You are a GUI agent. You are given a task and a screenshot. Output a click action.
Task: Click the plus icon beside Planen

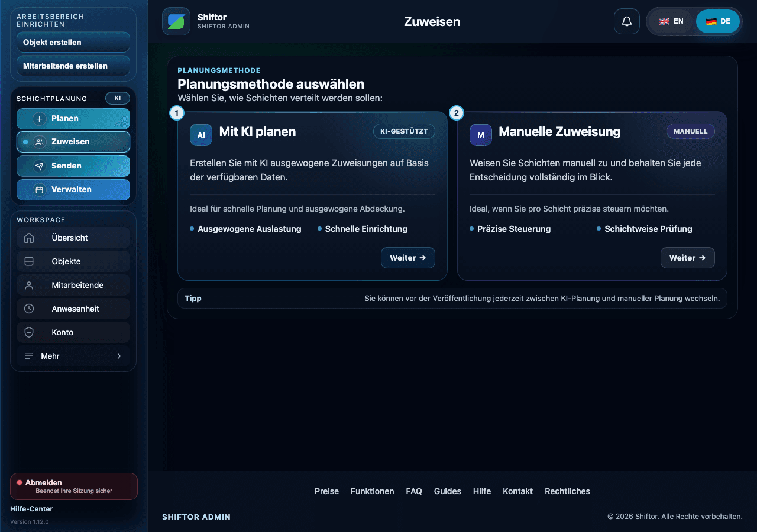pyautogui.click(x=40, y=119)
